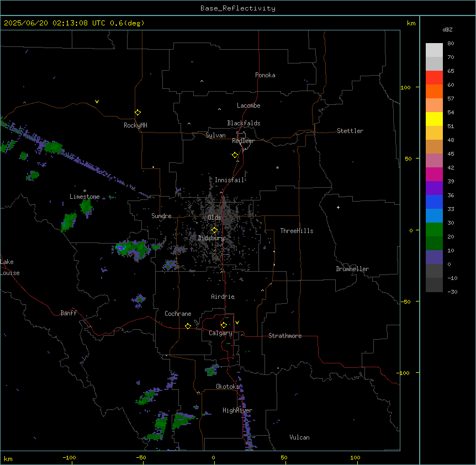Click the white asterisk marker east of Innisfail
476x465 pixels.
tap(277, 167)
